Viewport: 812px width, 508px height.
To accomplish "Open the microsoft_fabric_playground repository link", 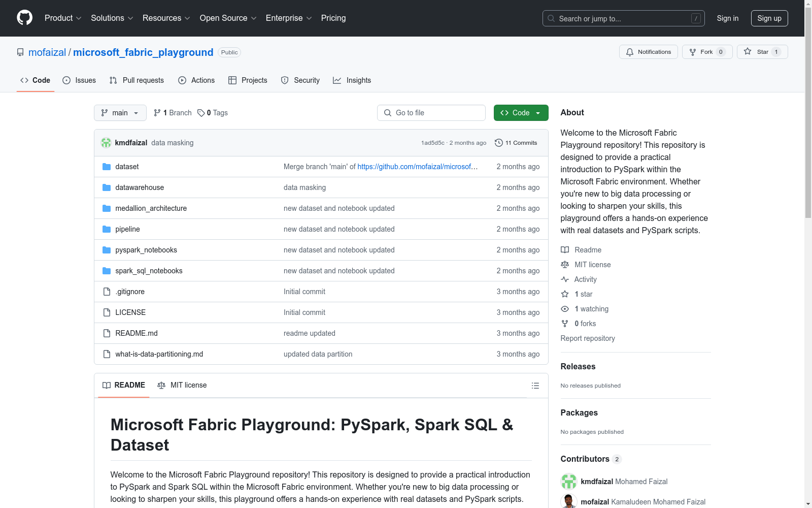I will point(143,52).
